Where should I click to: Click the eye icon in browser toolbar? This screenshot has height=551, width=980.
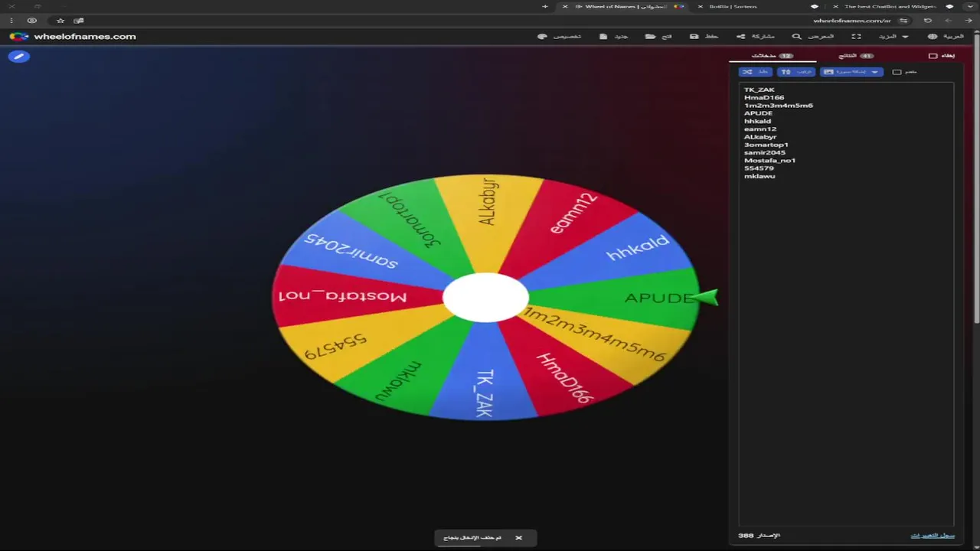[32, 21]
